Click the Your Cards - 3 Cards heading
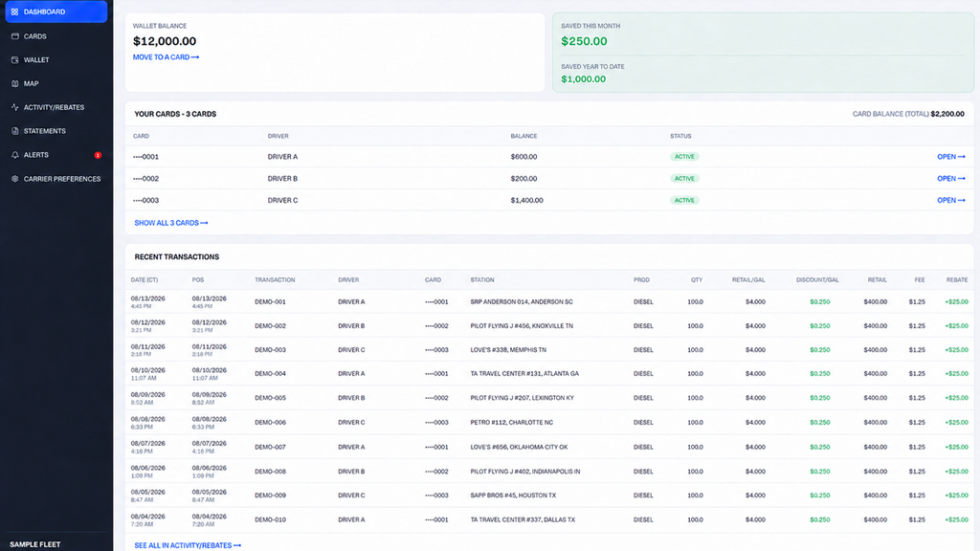Image resolution: width=980 pixels, height=551 pixels. tap(175, 115)
